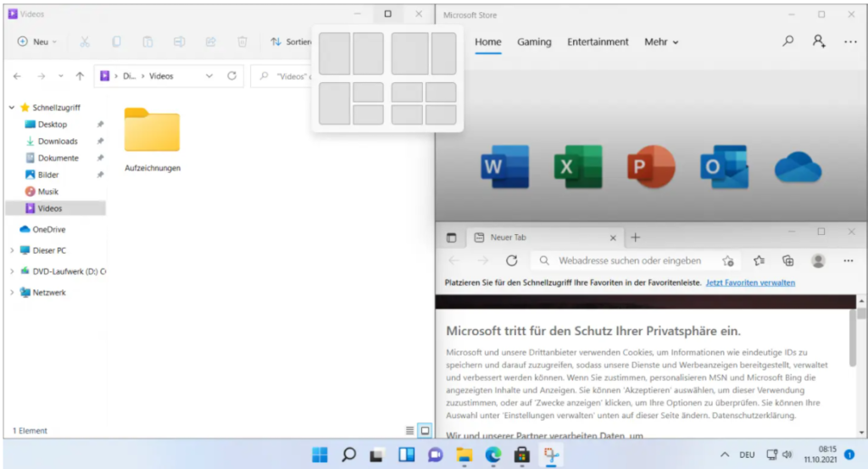
Task: Switch to the Gaming tab in Store
Action: click(534, 42)
